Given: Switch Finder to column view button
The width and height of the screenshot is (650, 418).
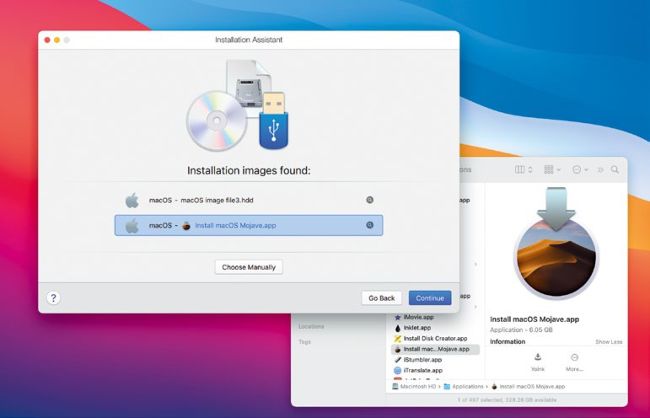Looking at the screenshot, I should 519,170.
